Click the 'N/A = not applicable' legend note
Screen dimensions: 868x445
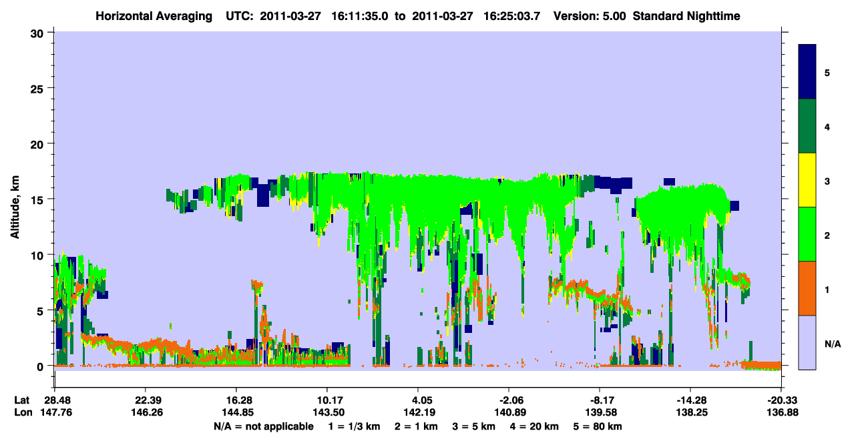(264, 426)
